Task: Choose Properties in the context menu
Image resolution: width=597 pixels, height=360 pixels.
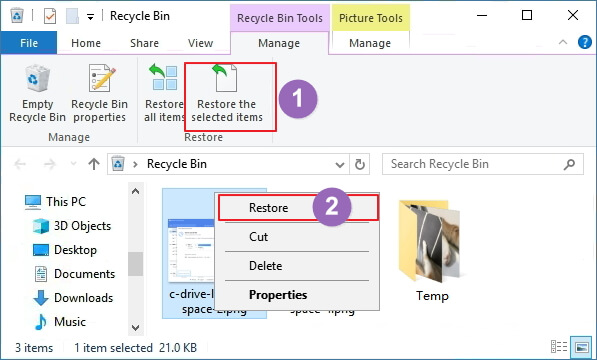Action: [x=297, y=295]
